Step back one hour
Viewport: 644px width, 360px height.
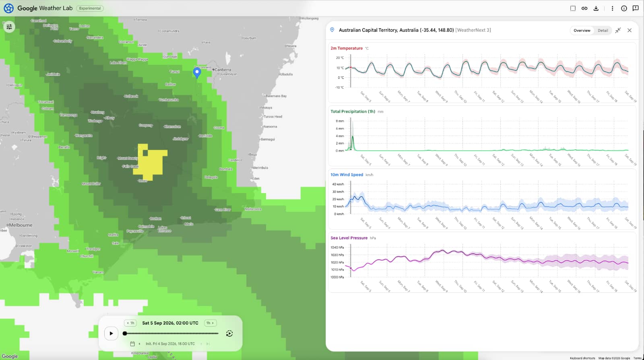coord(130,323)
